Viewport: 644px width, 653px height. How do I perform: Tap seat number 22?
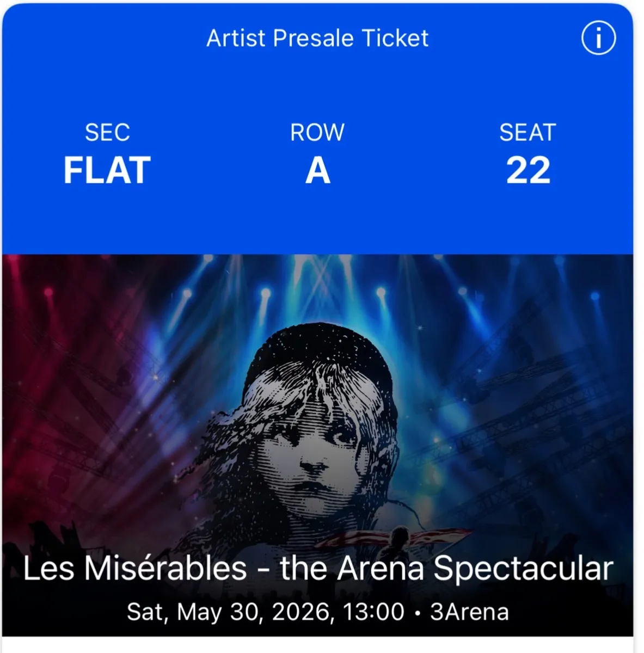click(527, 170)
